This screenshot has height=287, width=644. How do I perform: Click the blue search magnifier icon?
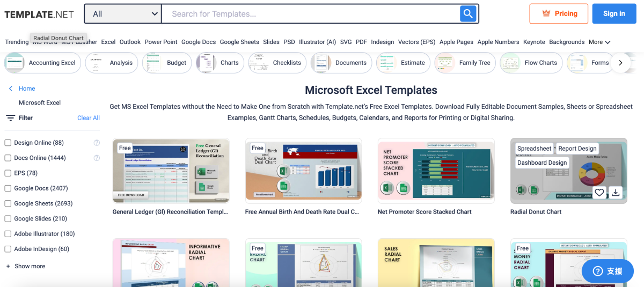[x=468, y=14]
